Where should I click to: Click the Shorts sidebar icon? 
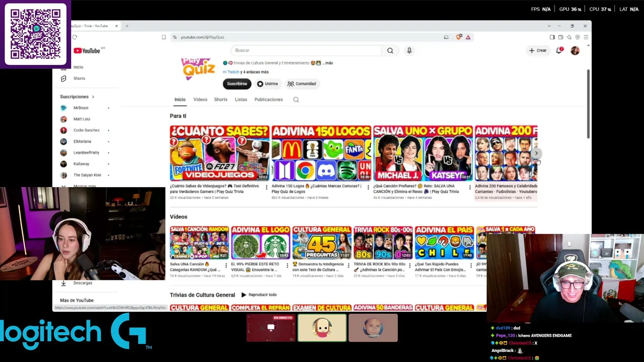63,78
